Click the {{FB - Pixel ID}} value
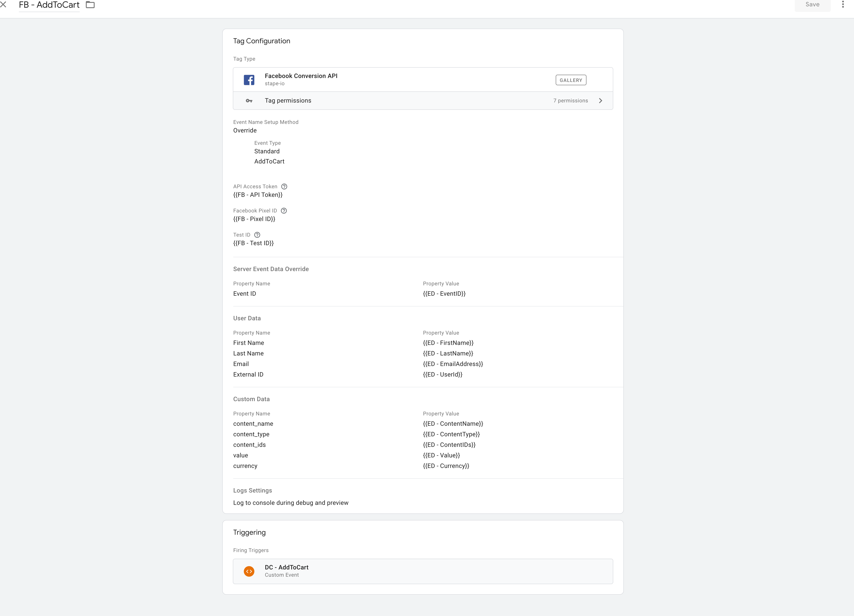The image size is (854, 616). pos(254,219)
